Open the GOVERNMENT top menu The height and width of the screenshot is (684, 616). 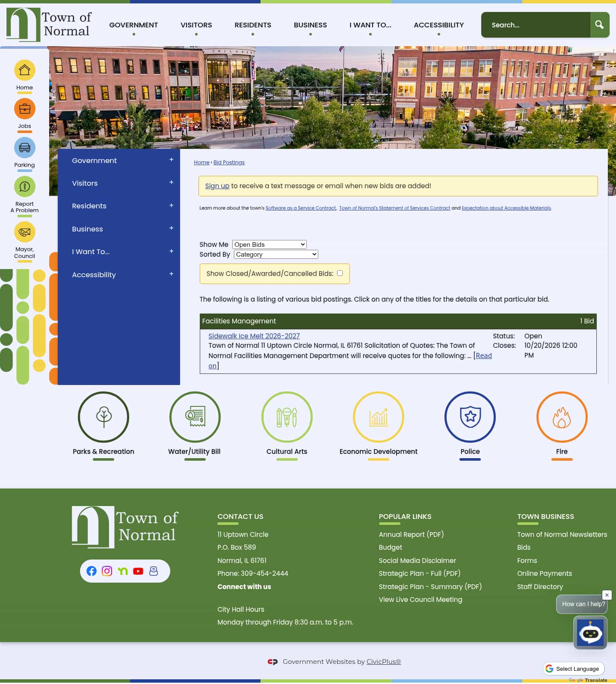133,25
